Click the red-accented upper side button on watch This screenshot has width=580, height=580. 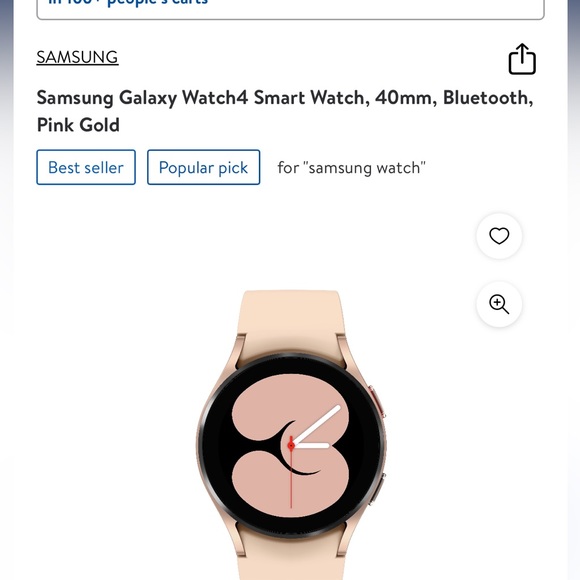tap(376, 401)
